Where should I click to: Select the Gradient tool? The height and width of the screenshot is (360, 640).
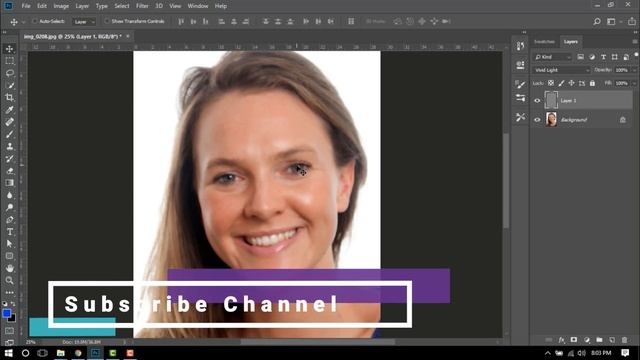(9, 183)
